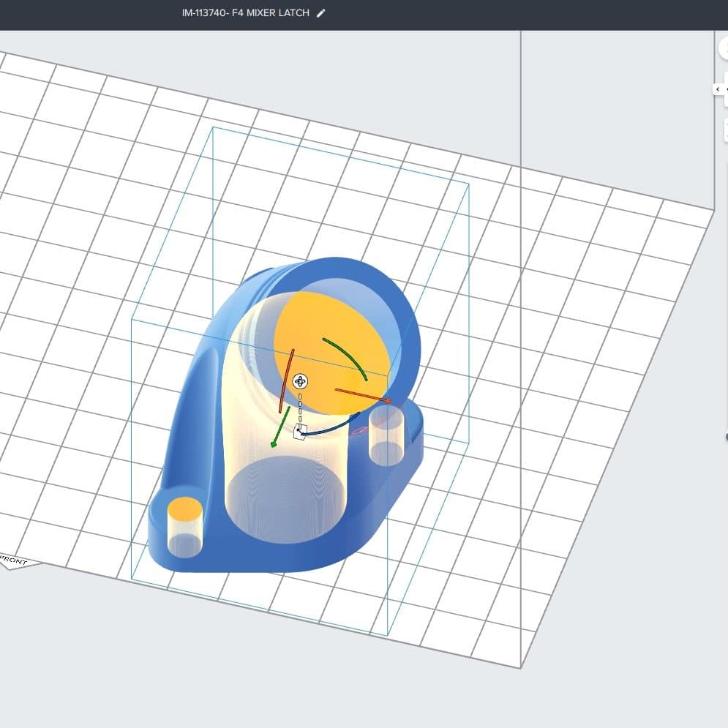The height and width of the screenshot is (728, 728).
Task: Click the dashed vertical line of the gizmo
Action: click(x=300, y=406)
